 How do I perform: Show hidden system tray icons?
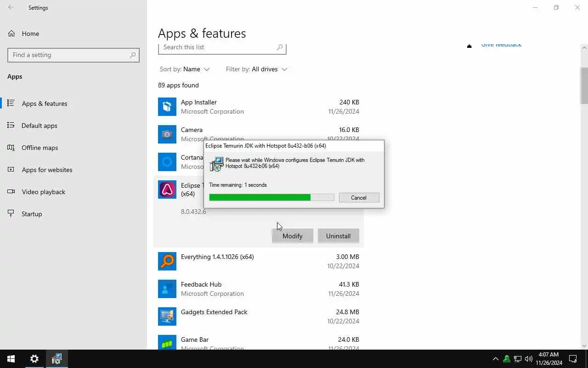click(495, 359)
